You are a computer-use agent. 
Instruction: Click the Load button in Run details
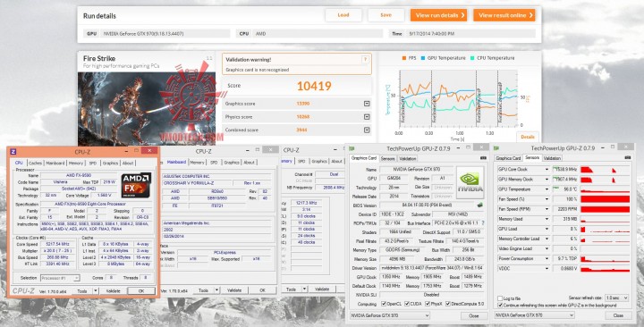pos(343,15)
